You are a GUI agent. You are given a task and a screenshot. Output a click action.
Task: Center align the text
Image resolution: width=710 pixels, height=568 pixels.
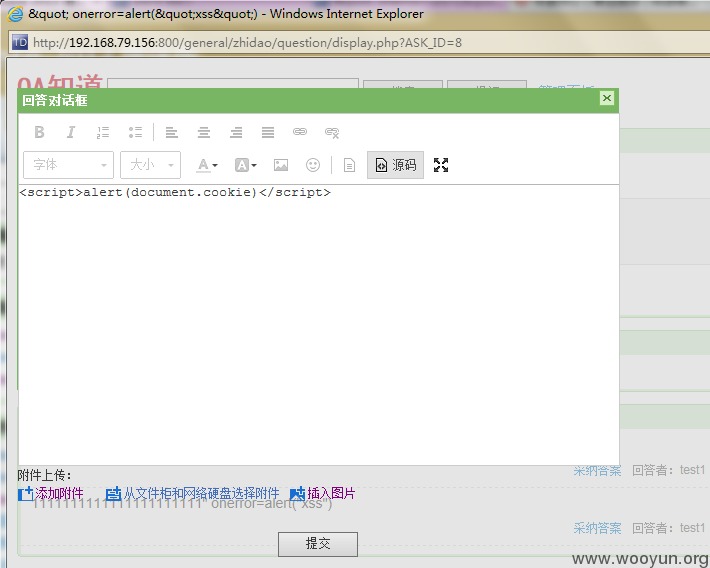(x=204, y=132)
